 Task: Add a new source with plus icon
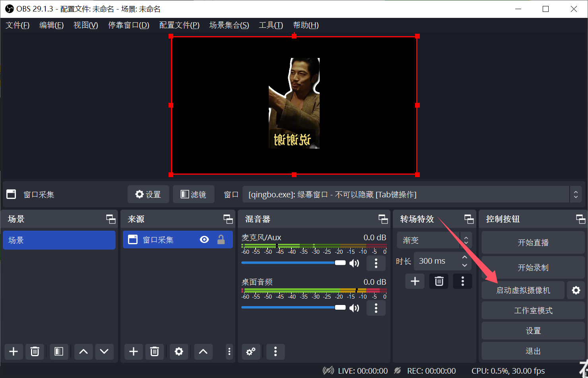click(134, 351)
